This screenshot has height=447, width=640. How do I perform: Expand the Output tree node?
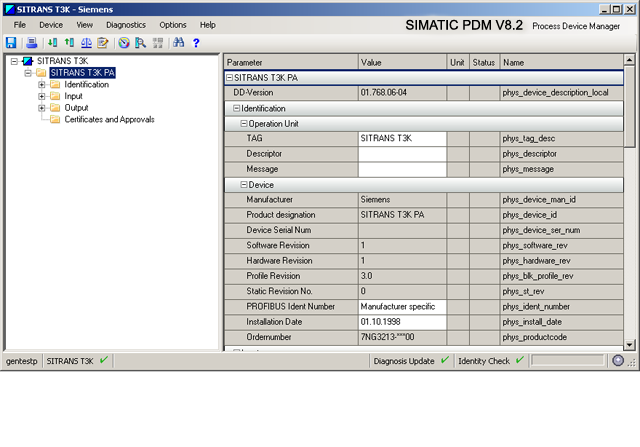pyautogui.click(x=42, y=108)
